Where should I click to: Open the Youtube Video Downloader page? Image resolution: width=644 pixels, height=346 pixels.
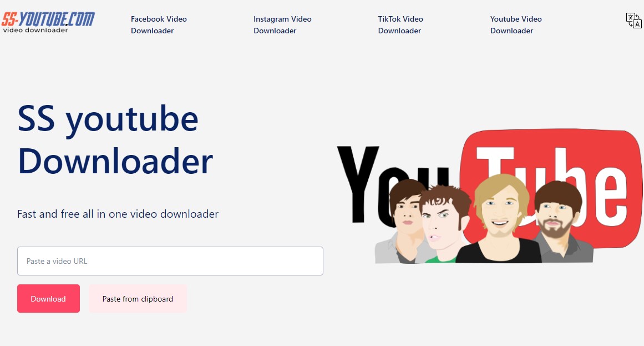click(x=515, y=24)
